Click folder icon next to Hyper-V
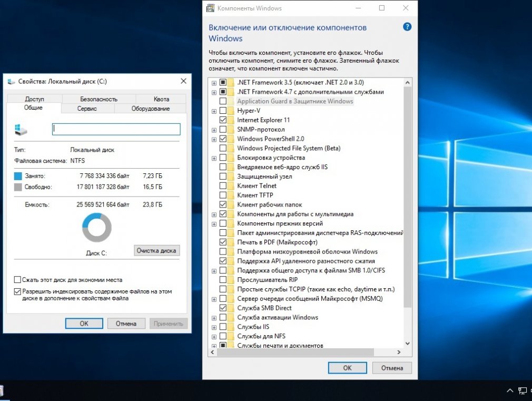This screenshot has height=401, width=532. (231, 111)
